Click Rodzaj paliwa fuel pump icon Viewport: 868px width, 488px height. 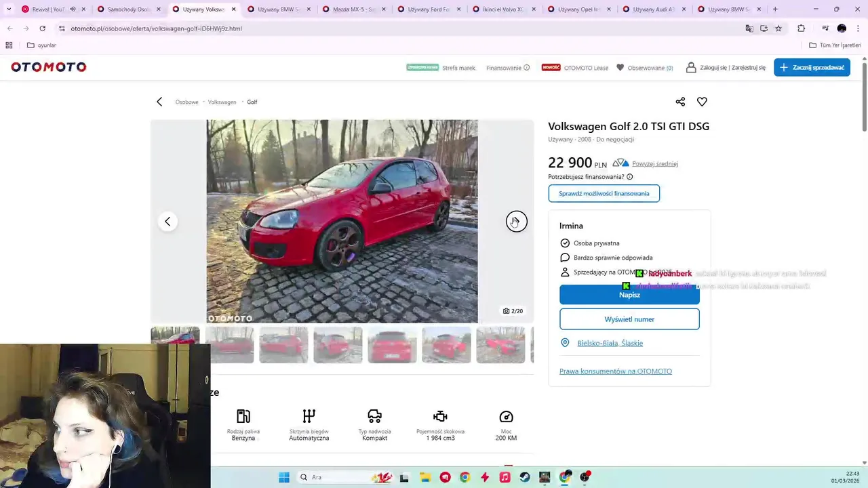pyautogui.click(x=243, y=415)
